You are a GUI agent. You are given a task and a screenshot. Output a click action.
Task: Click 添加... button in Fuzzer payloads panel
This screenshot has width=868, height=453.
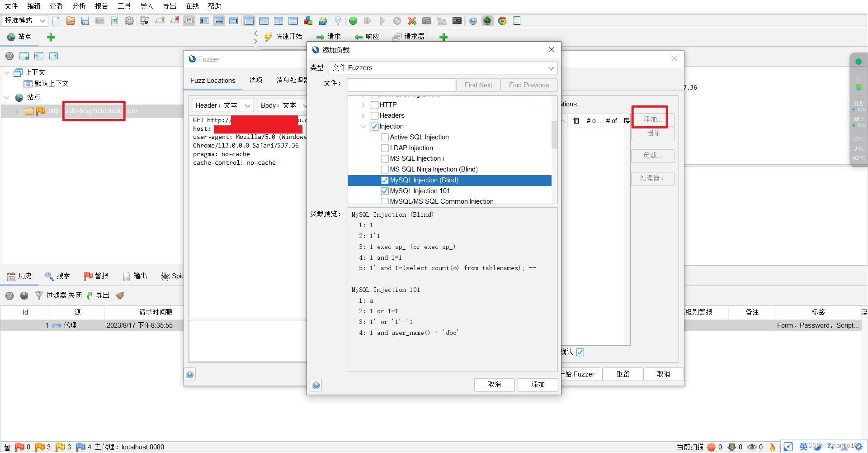point(653,119)
